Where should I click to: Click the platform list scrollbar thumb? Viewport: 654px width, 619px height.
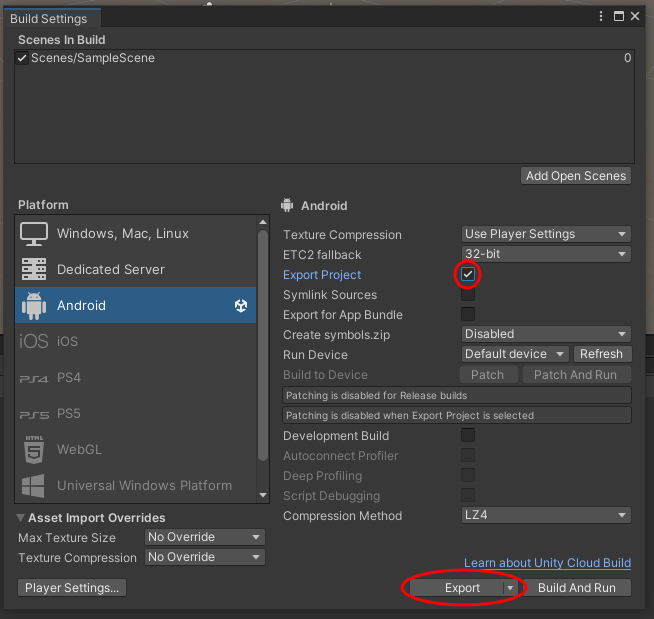(263, 345)
